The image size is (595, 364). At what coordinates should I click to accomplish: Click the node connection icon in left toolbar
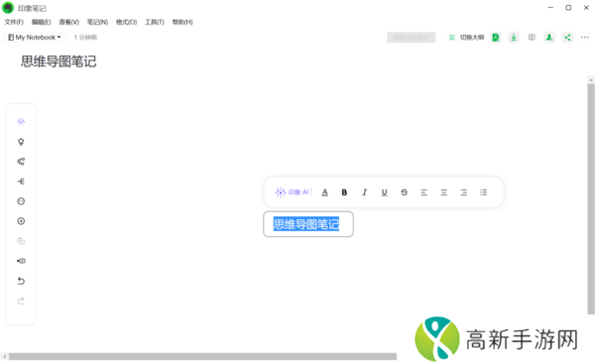[x=21, y=162]
